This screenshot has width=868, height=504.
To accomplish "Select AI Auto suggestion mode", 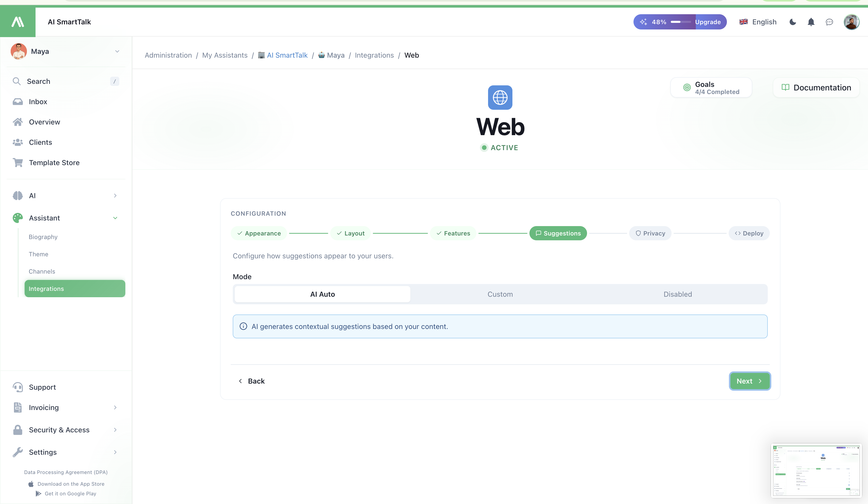I will pyautogui.click(x=322, y=294).
